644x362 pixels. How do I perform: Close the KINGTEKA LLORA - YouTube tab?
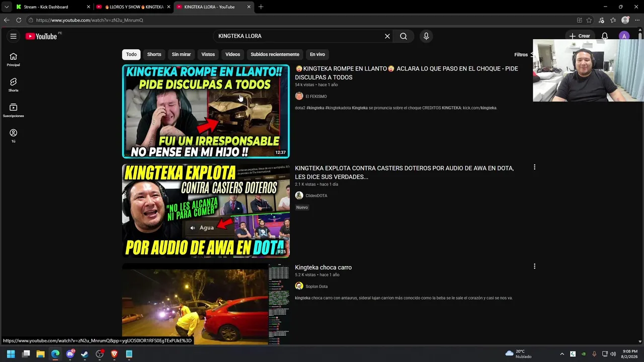tap(249, 7)
